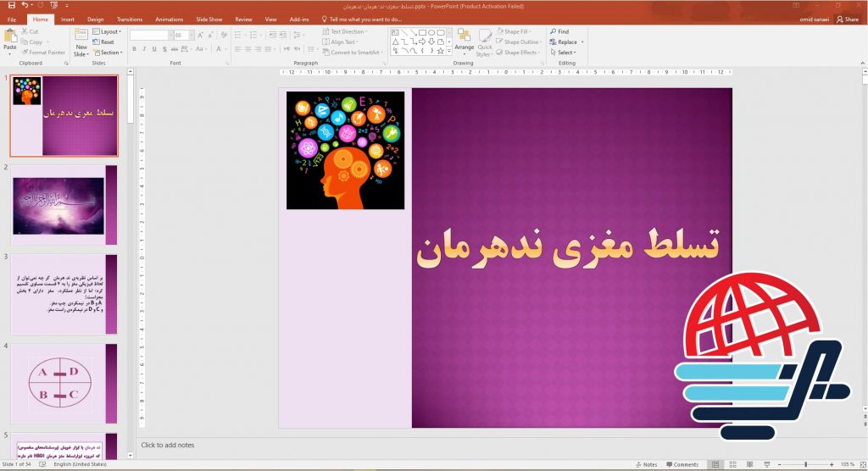The height and width of the screenshot is (471, 868).
Task: Switch to Slide Sorter view icon
Action: click(732, 464)
